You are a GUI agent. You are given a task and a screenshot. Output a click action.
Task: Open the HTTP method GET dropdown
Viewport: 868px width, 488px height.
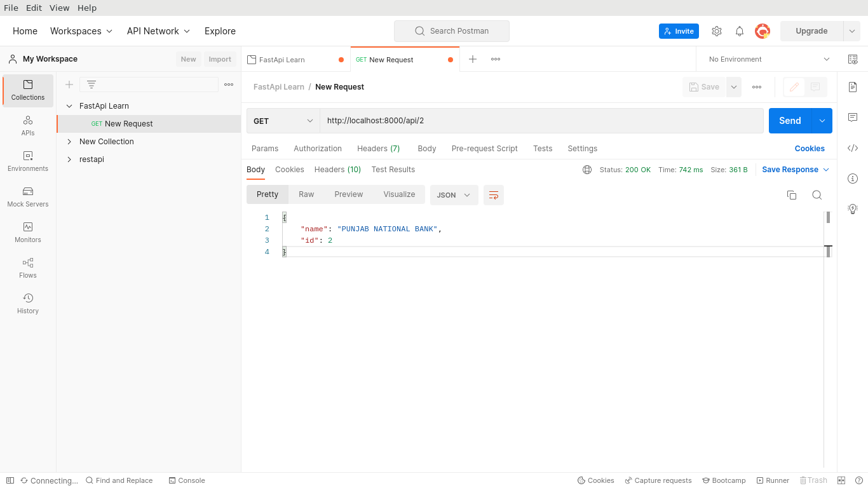click(x=283, y=121)
